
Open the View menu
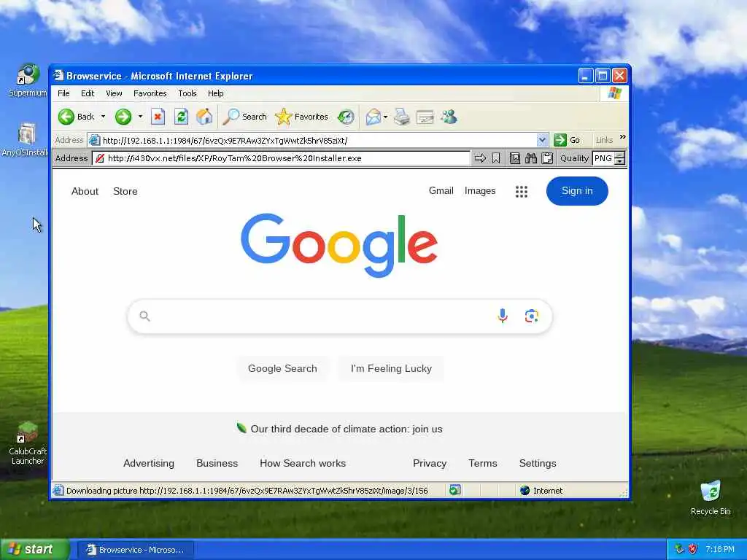(114, 93)
